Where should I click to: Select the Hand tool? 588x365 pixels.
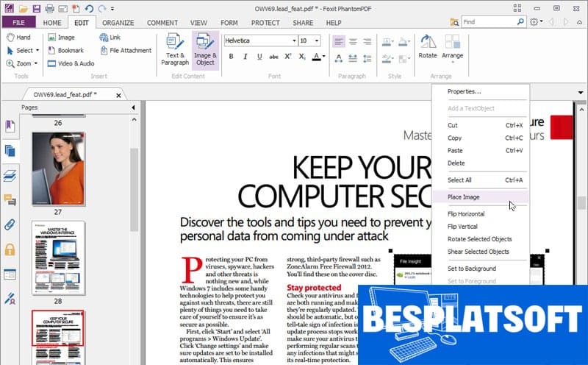19,37
